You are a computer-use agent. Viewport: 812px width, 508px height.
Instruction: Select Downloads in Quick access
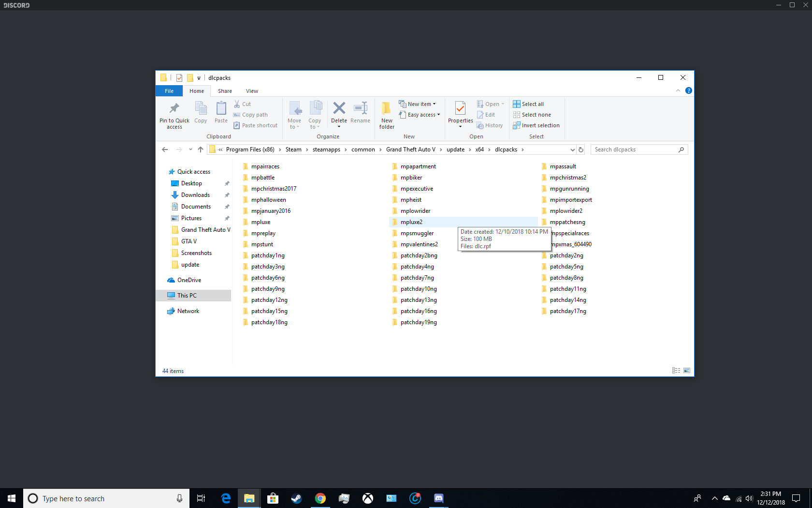tap(196, 195)
